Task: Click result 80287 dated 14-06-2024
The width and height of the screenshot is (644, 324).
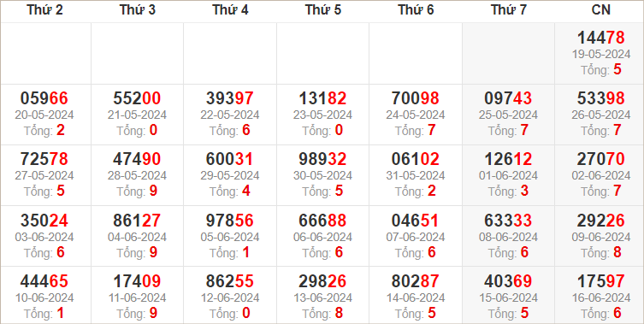Action: (416, 281)
